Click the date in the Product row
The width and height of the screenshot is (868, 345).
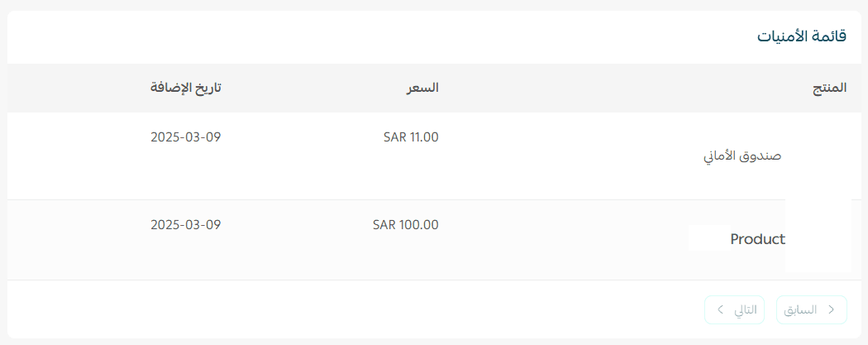pyautogui.click(x=186, y=224)
